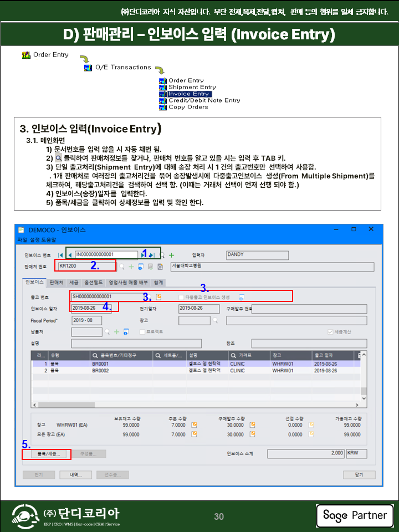This screenshot has height=532, width=399.
Task: Select Copy Orders tree item
Action: coord(188,107)
